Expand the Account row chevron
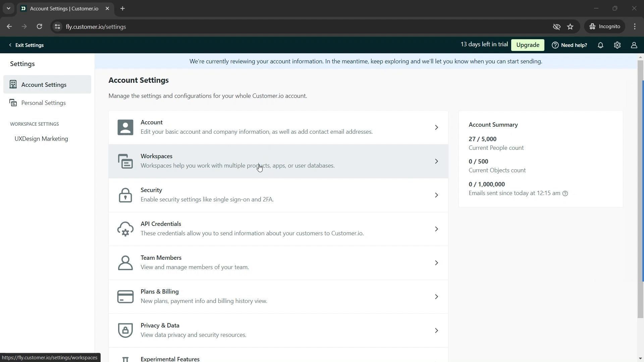The height and width of the screenshot is (362, 644). [x=436, y=127]
